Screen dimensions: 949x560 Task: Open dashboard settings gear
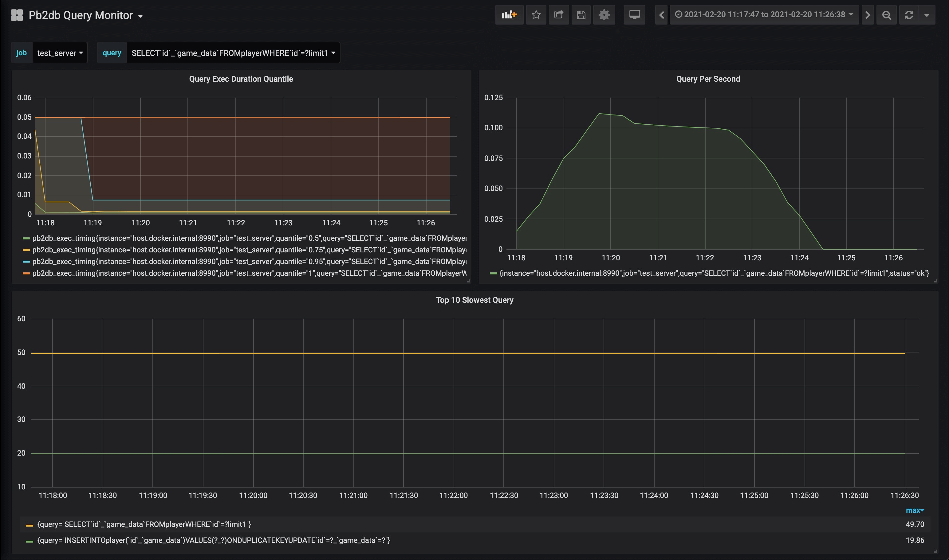[x=604, y=15]
